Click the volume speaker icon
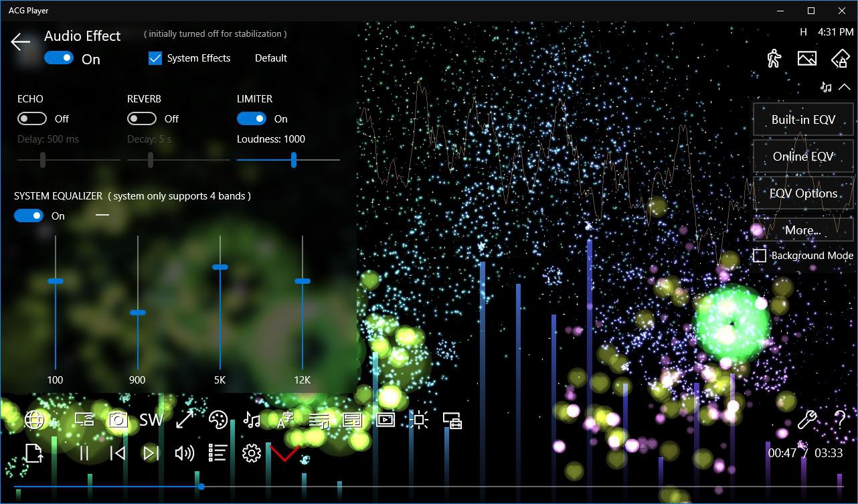Viewport: 858px width, 504px height. pyautogui.click(x=184, y=453)
